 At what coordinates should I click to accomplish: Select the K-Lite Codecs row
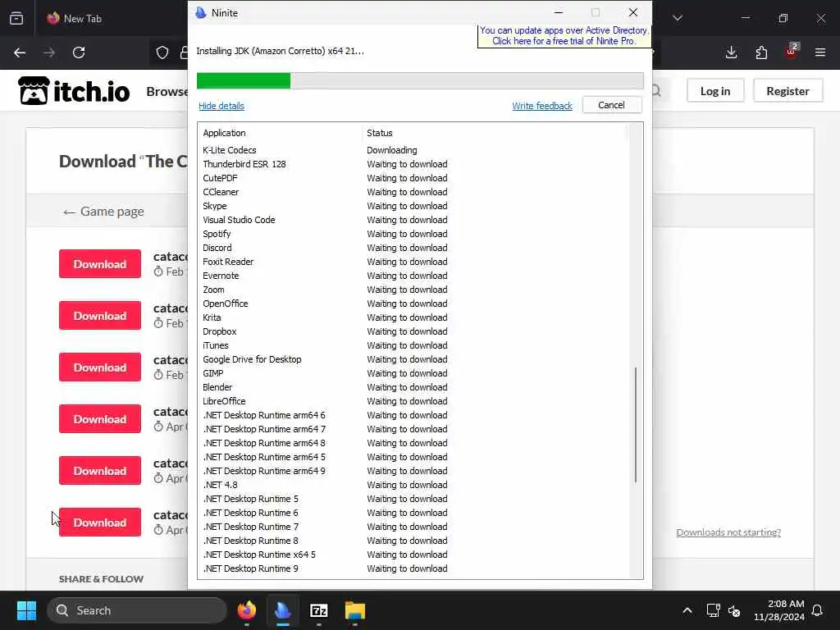(x=413, y=150)
